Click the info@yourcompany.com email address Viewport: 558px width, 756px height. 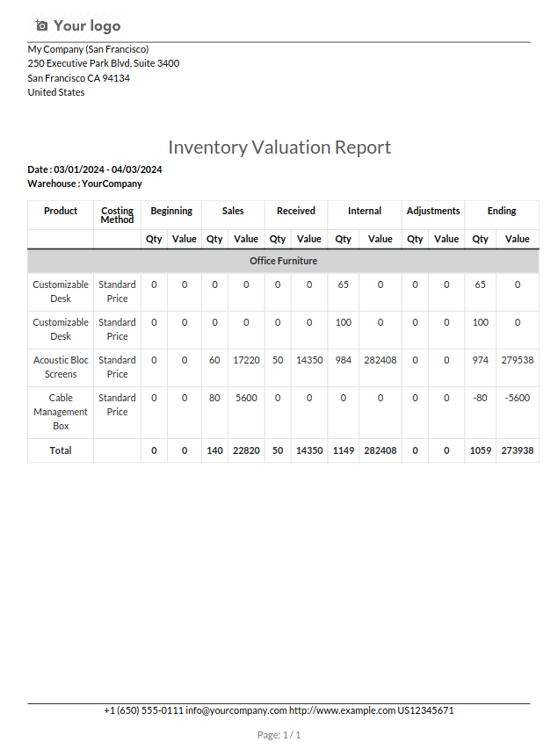236,710
